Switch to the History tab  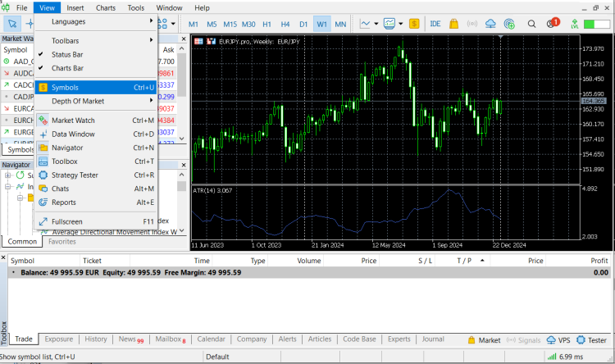pos(96,339)
